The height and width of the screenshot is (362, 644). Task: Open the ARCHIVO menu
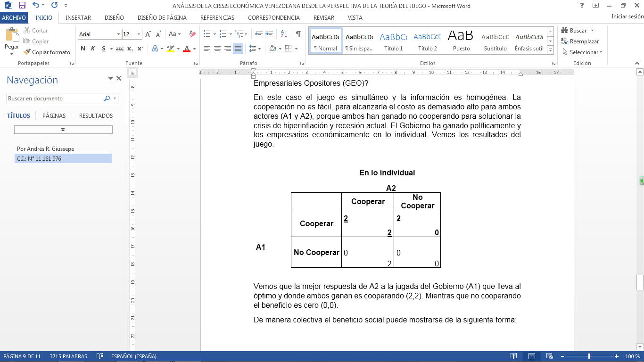14,18
